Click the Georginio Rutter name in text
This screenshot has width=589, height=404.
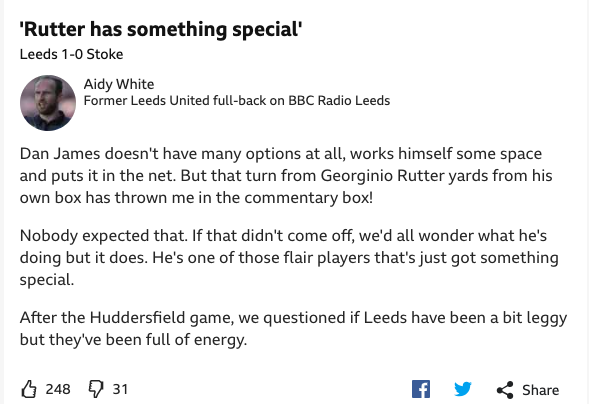coord(383,176)
